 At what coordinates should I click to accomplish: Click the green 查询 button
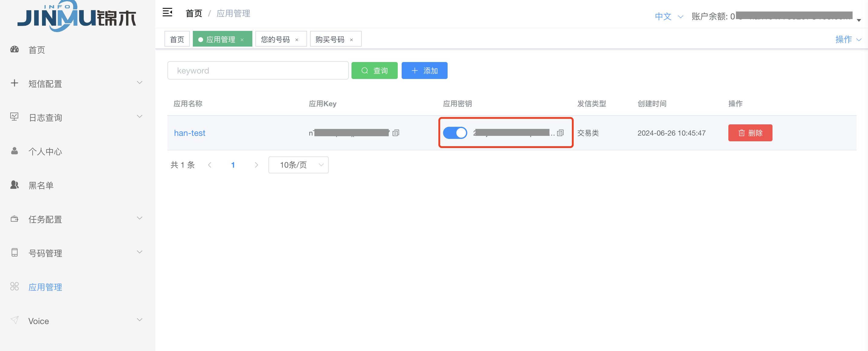click(x=374, y=71)
